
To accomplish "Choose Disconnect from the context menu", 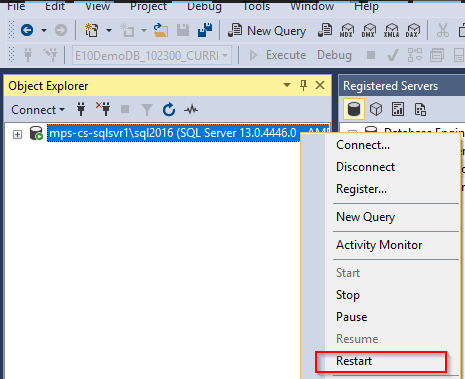I will point(365,167).
